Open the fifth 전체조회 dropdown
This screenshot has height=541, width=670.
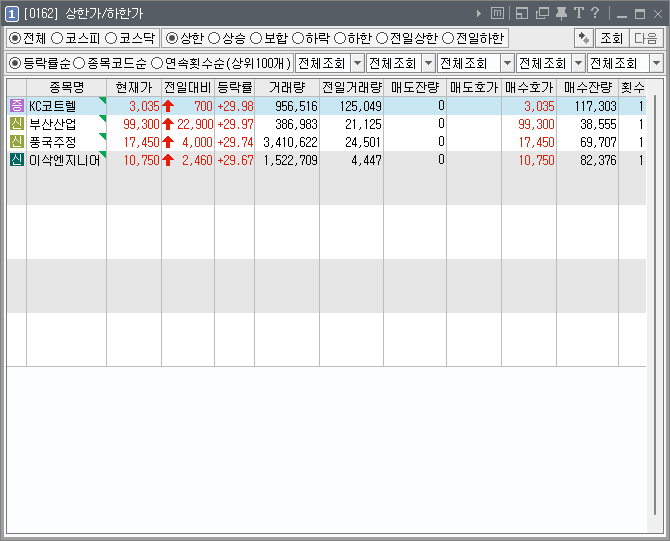pyautogui.click(x=626, y=64)
